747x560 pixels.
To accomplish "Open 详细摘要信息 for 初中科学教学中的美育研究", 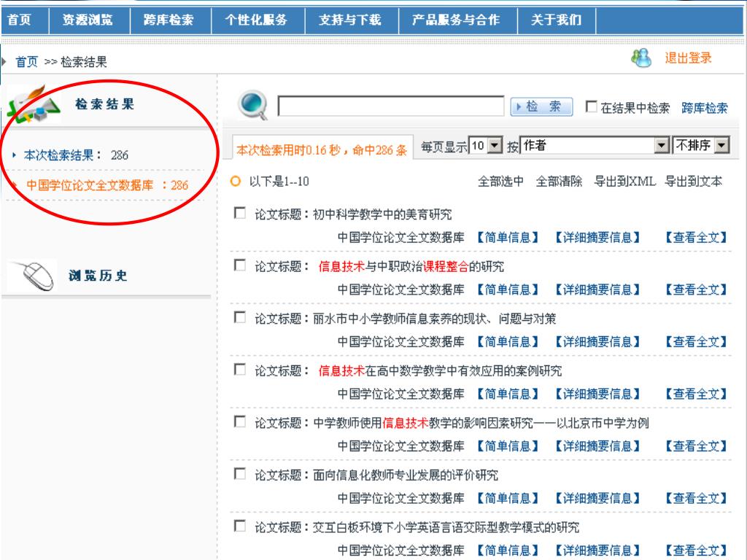I will point(597,237).
